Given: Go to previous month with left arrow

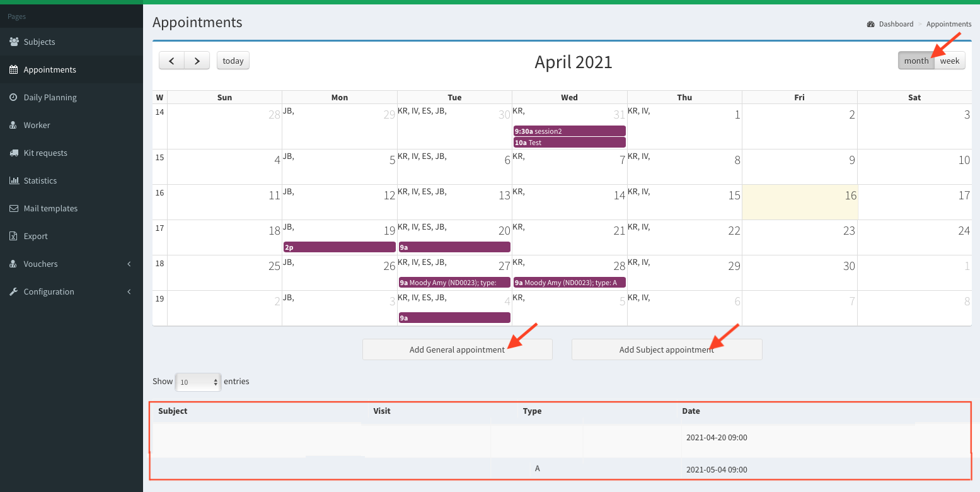Looking at the screenshot, I should pyautogui.click(x=171, y=61).
